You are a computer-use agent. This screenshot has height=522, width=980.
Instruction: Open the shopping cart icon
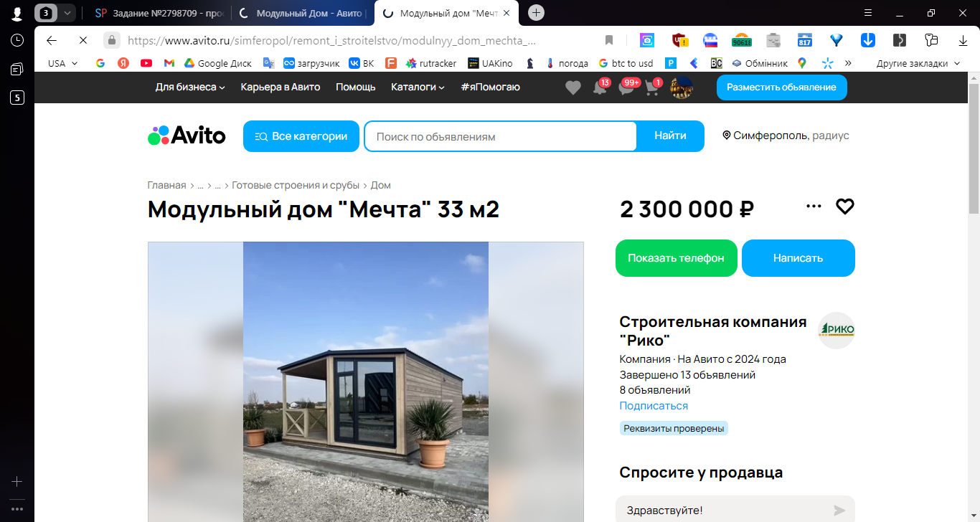(x=652, y=87)
